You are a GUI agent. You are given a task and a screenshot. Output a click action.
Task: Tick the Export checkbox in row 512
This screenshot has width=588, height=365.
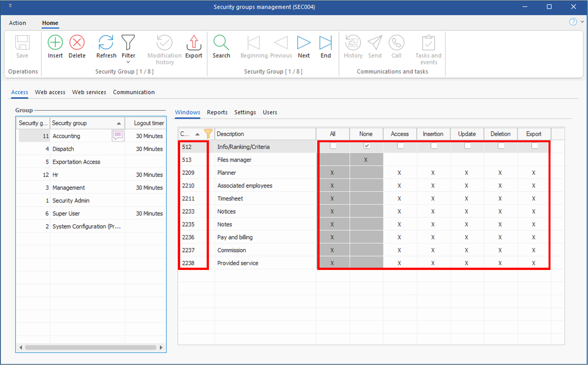(535, 146)
